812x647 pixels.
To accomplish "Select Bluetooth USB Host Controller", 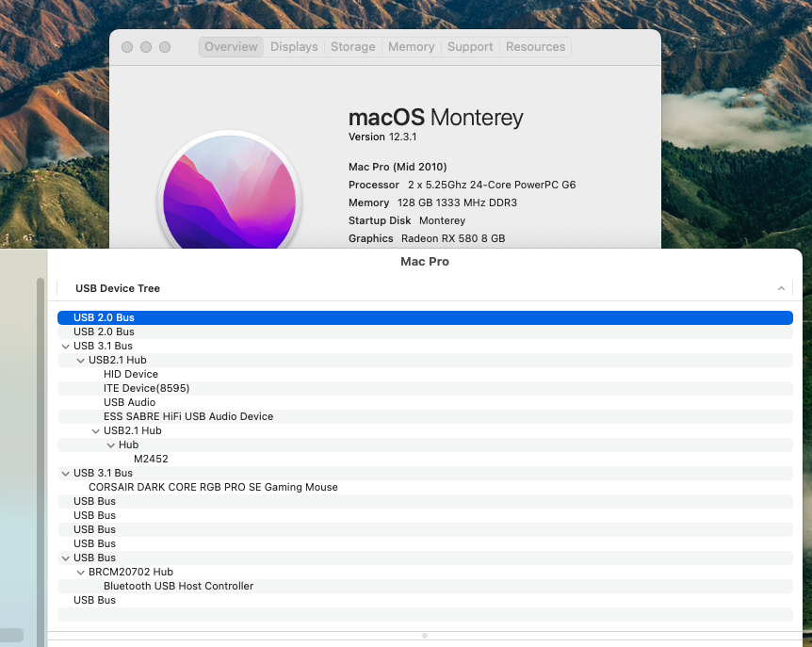I will (x=178, y=586).
